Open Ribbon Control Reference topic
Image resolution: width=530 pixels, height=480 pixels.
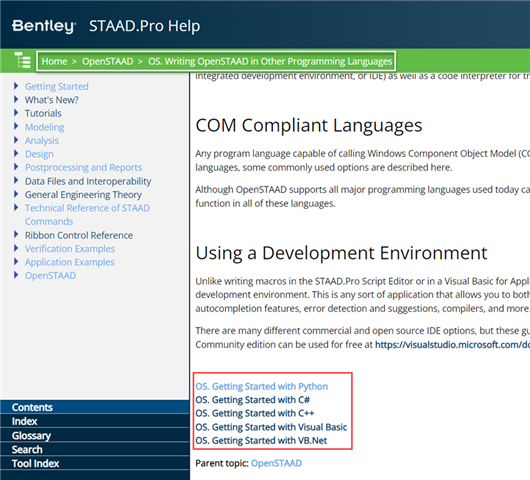click(79, 235)
